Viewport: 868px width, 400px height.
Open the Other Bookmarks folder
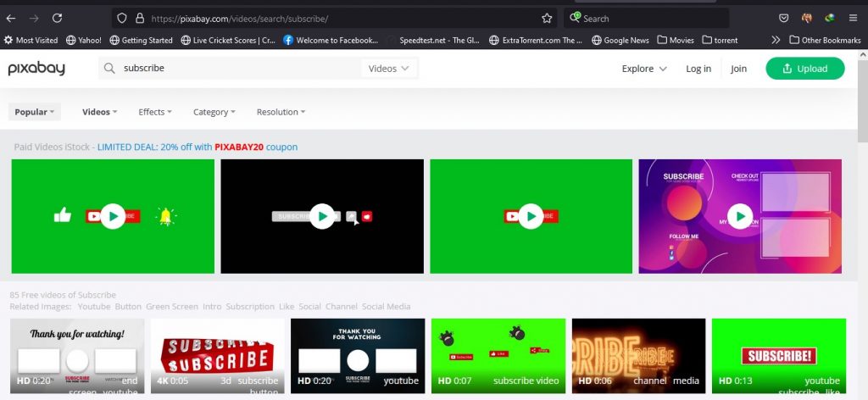(825, 40)
